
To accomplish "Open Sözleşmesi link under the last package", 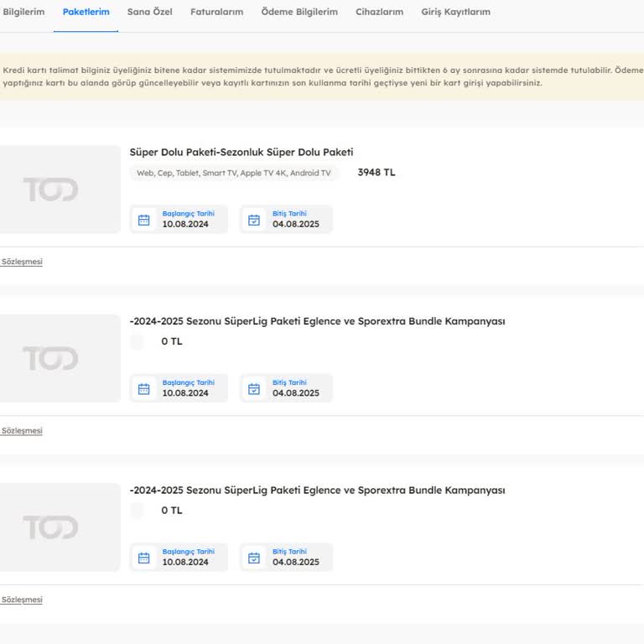I will pos(22,600).
